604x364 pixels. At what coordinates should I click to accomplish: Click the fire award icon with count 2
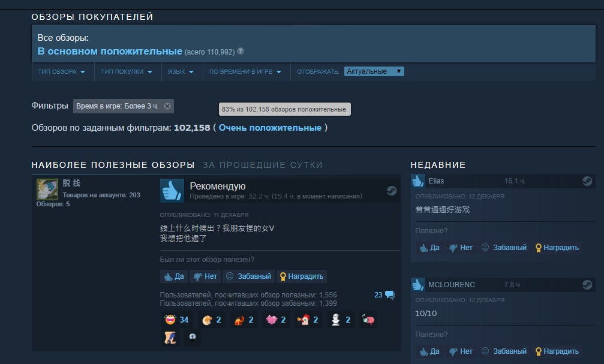click(244, 320)
